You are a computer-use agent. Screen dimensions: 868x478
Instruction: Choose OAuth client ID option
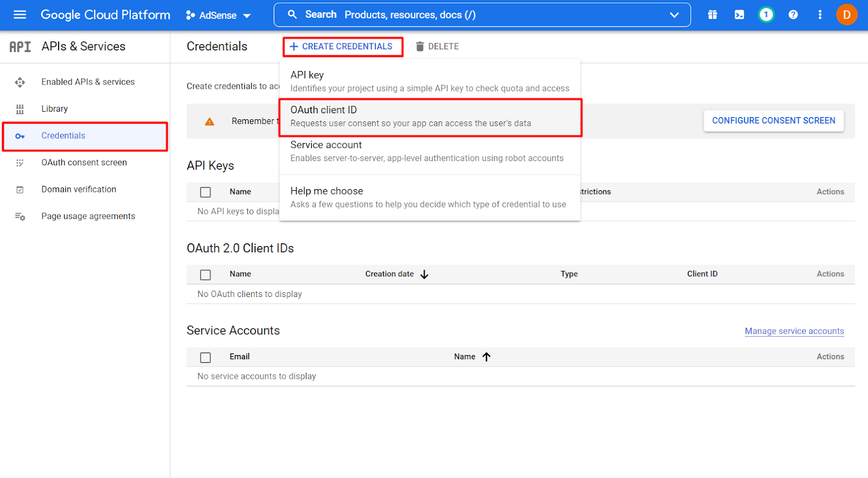(x=430, y=117)
